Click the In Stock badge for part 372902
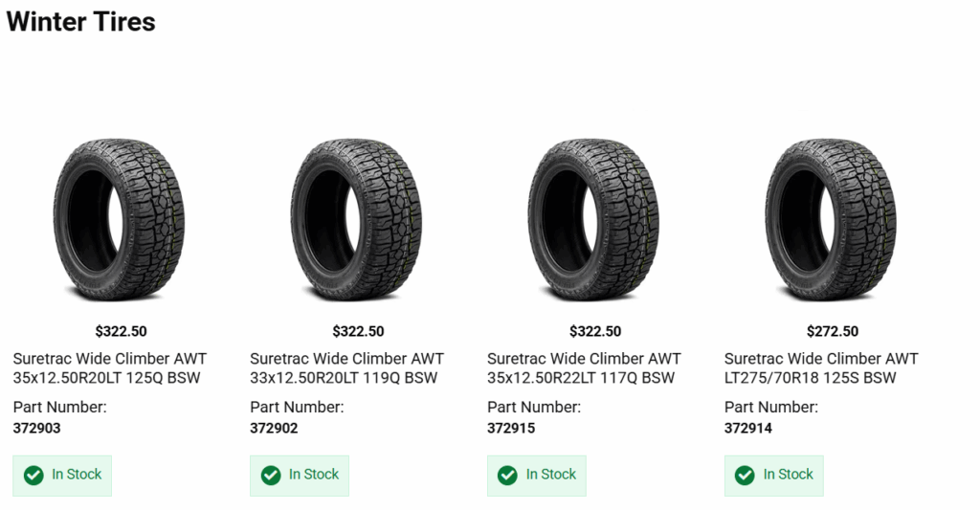Viewport: 980px width, 510px height. (301, 476)
